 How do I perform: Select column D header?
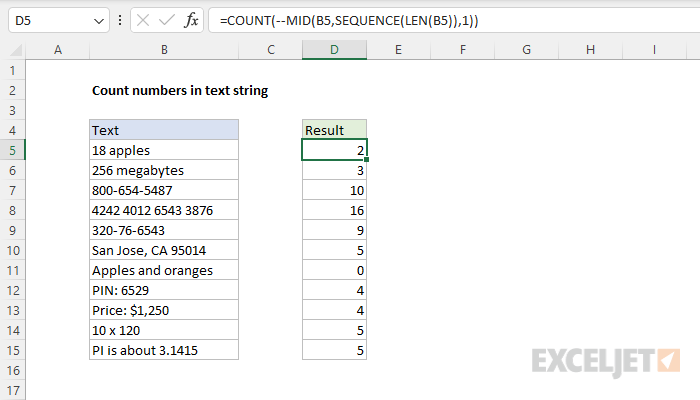(334, 50)
